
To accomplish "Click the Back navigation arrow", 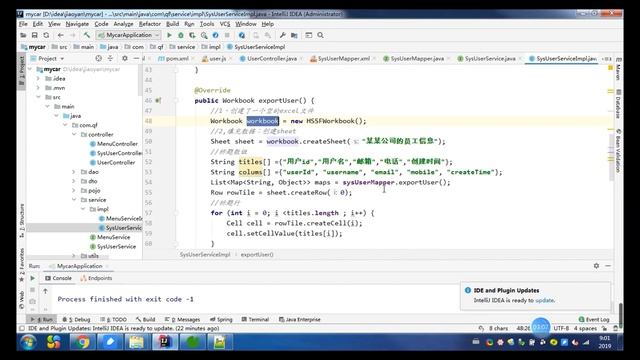I will [60, 36].
